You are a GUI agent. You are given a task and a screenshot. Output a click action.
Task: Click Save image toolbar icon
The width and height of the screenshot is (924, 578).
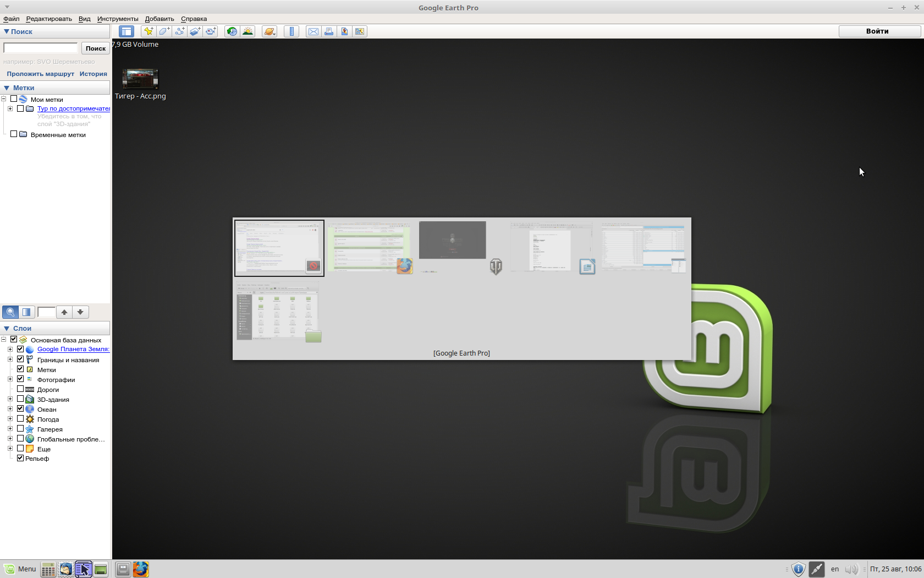[x=344, y=31]
